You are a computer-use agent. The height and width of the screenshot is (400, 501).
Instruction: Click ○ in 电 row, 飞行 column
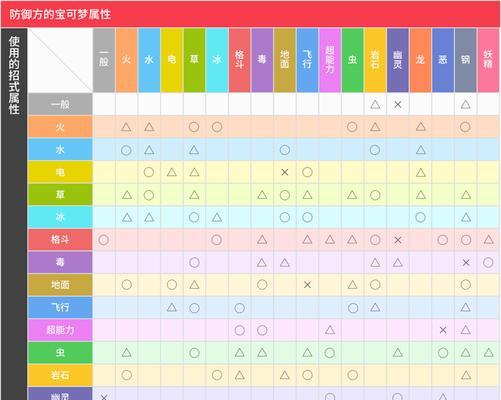307,172
